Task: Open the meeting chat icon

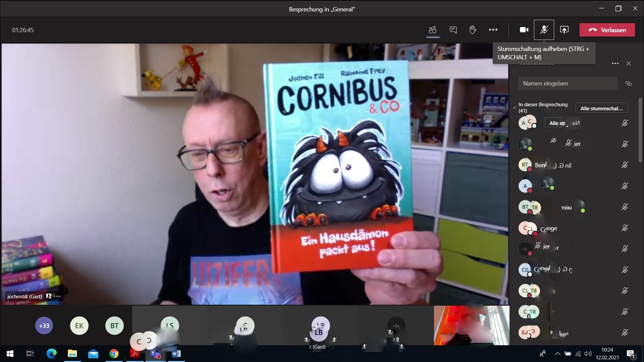Action: coord(453,30)
